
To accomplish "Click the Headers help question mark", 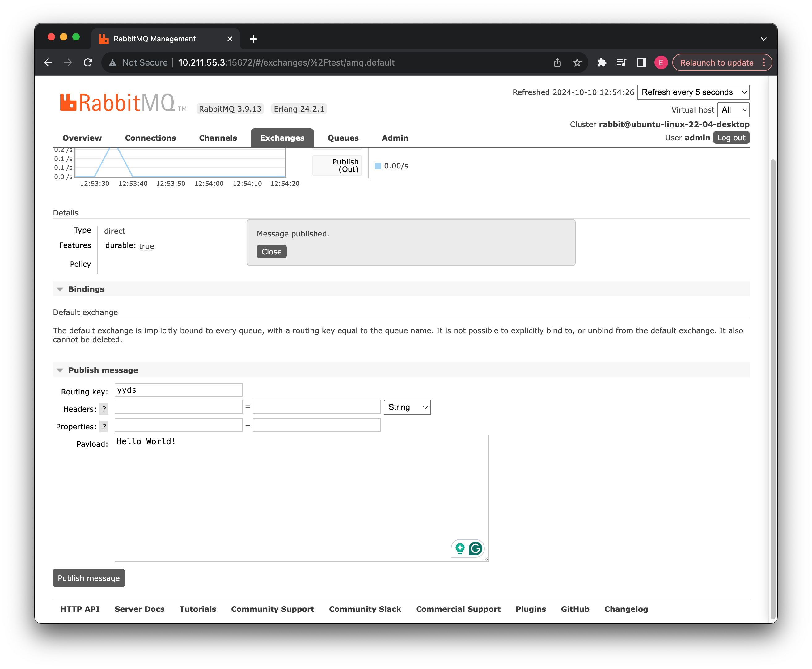I will click(104, 409).
